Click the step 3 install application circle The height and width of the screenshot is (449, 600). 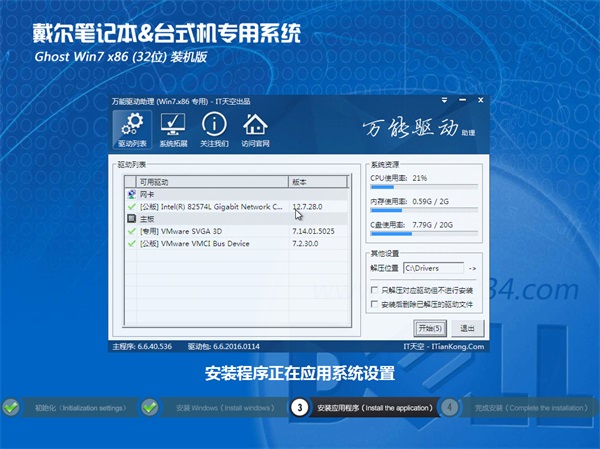[x=299, y=407]
